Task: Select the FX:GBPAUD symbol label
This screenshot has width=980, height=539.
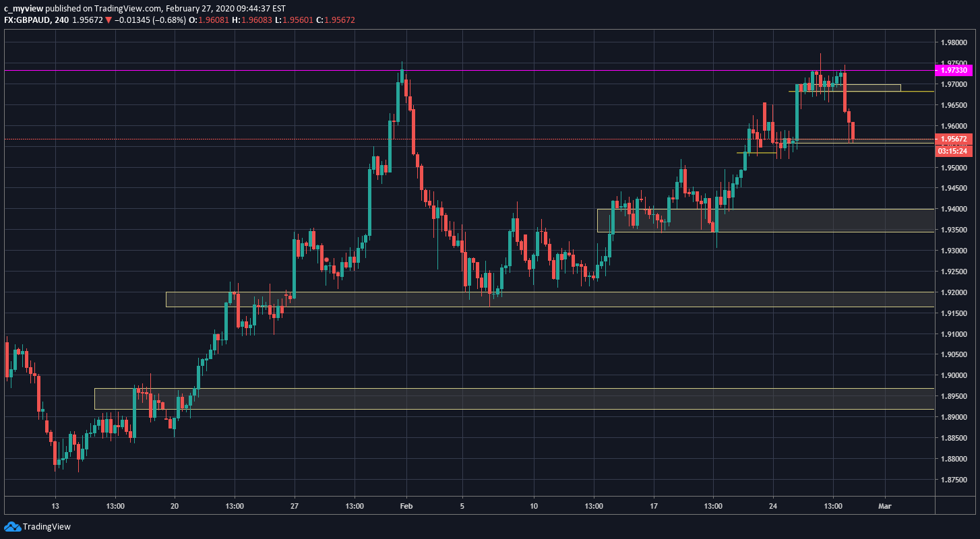Action: [28, 20]
